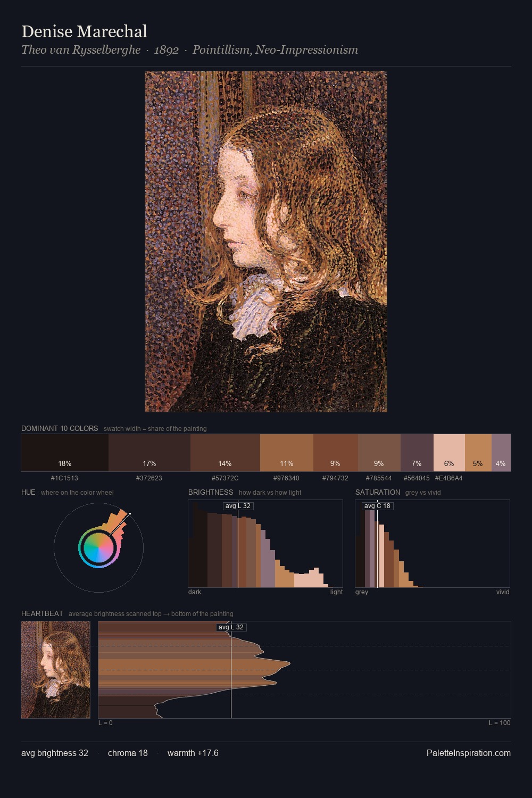Click hex label '#564045'

(417, 478)
